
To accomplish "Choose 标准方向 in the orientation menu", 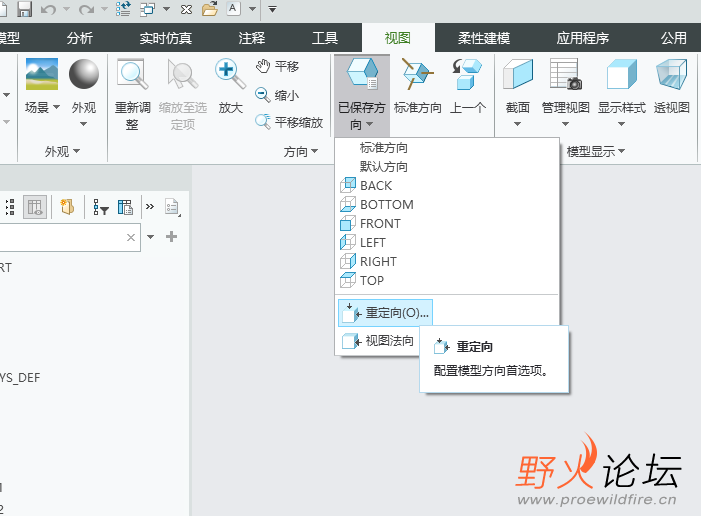I will click(384, 148).
